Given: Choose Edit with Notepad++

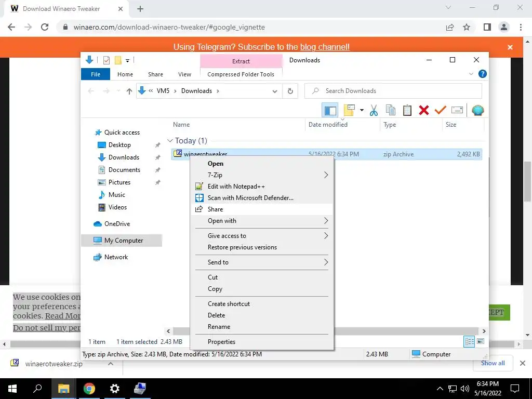Looking at the screenshot, I should [262, 187].
